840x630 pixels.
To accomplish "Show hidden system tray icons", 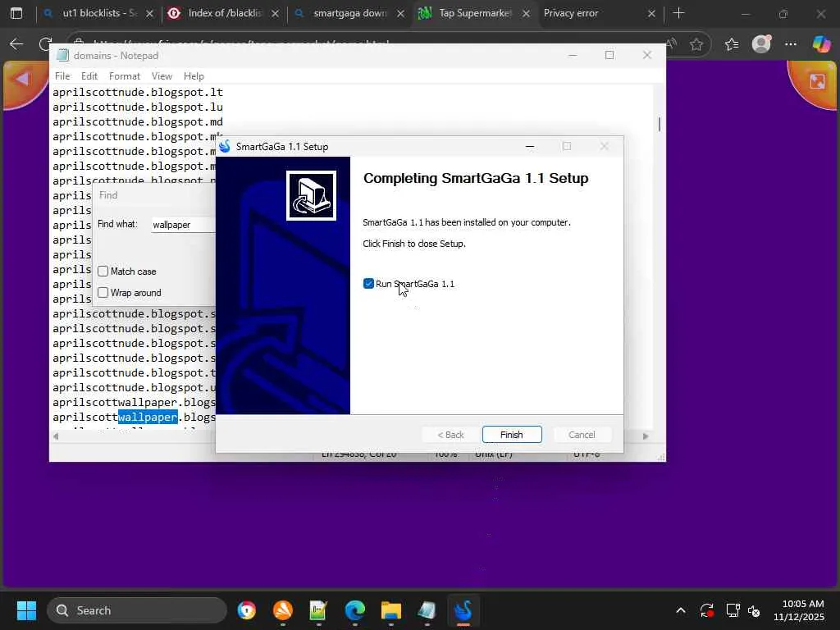I will (680, 610).
